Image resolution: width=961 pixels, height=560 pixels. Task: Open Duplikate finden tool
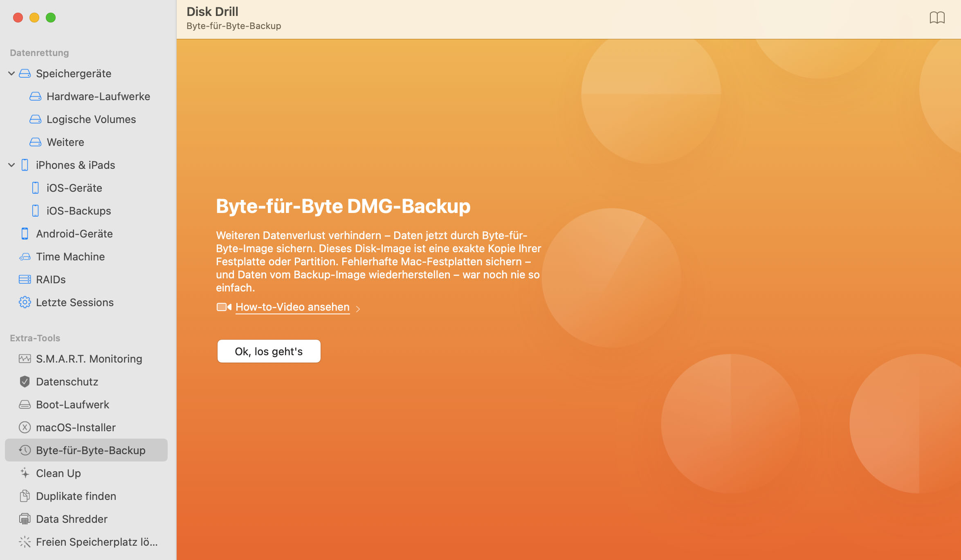point(76,496)
